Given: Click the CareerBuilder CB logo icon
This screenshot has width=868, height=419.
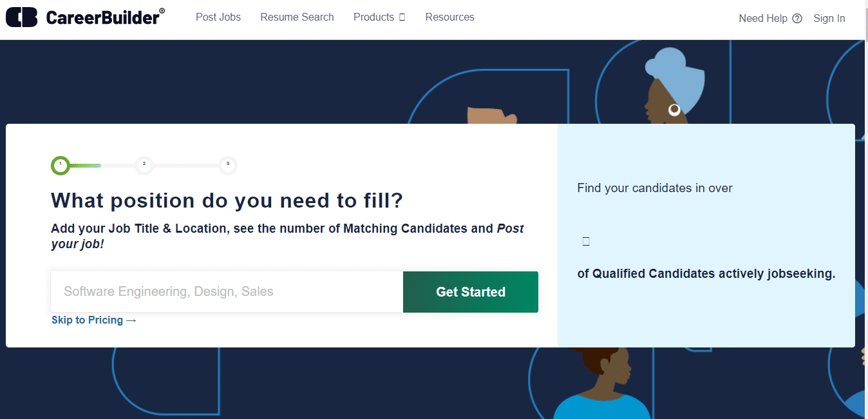Looking at the screenshot, I should (x=21, y=17).
